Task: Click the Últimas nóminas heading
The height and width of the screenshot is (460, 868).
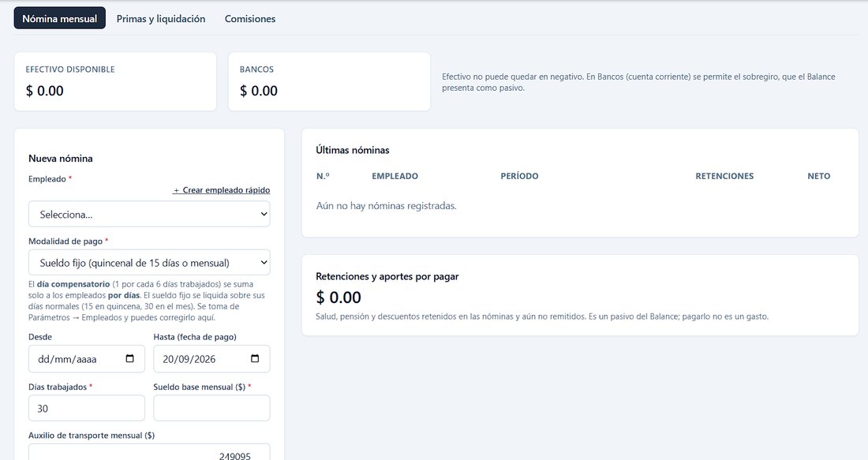Action: pyautogui.click(x=353, y=150)
